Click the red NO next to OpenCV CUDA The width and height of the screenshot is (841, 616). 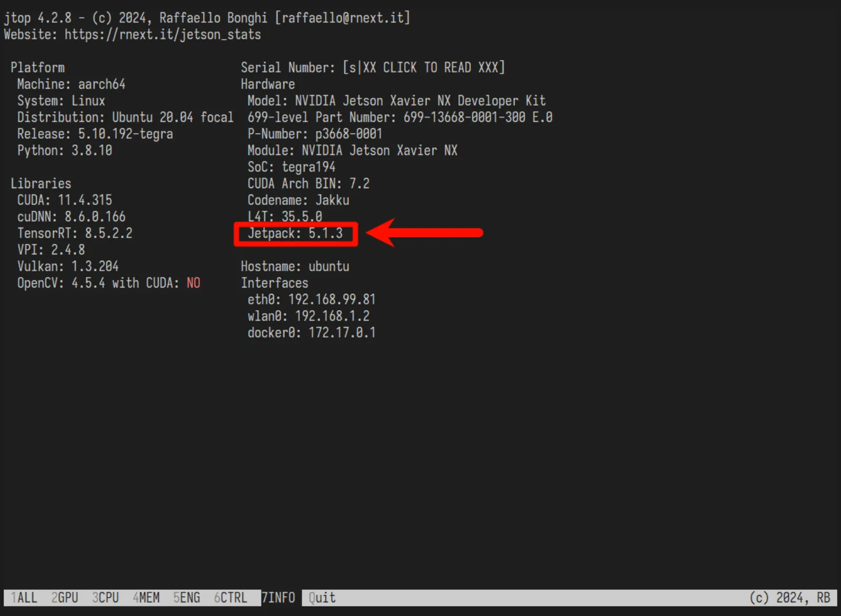pyautogui.click(x=193, y=283)
